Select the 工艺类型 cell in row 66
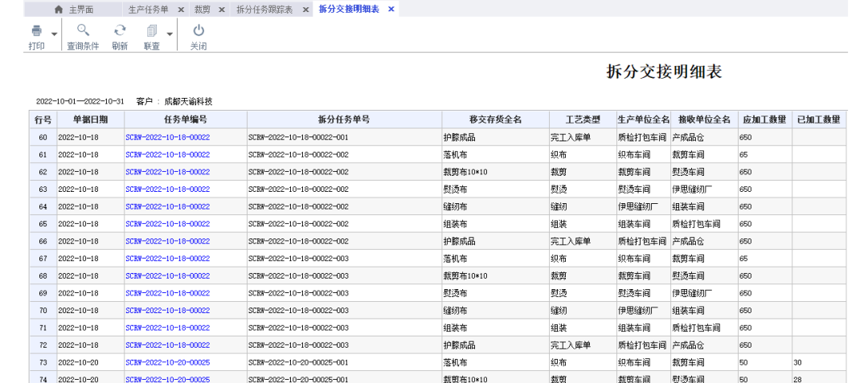Screen dimensions: 868x383 click(581, 241)
